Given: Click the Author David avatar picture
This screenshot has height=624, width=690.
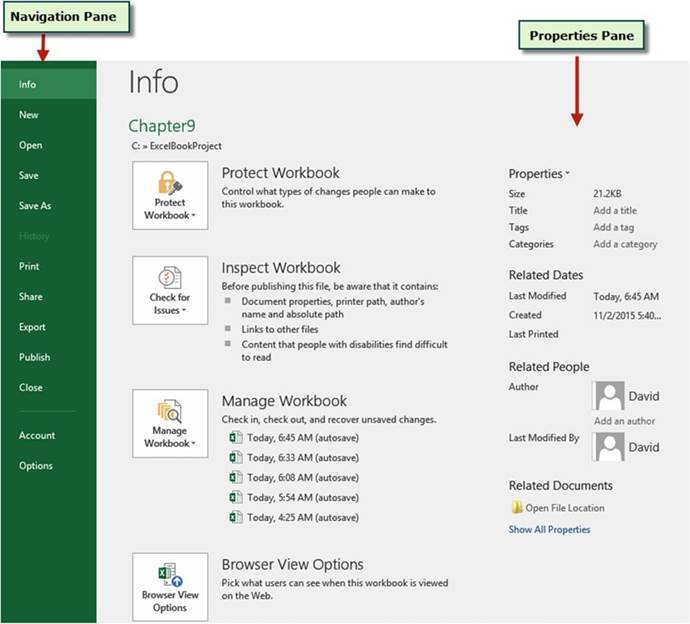Looking at the screenshot, I should (x=608, y=396).
